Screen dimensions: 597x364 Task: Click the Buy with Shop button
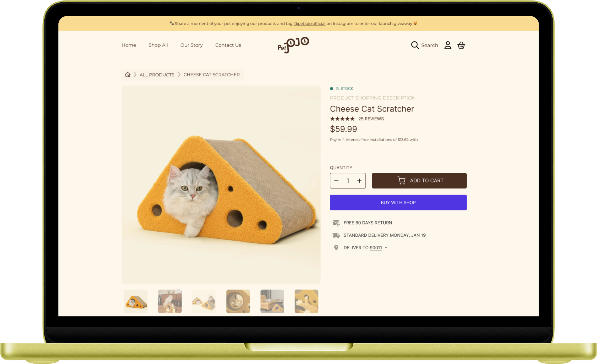coord(398,202)
